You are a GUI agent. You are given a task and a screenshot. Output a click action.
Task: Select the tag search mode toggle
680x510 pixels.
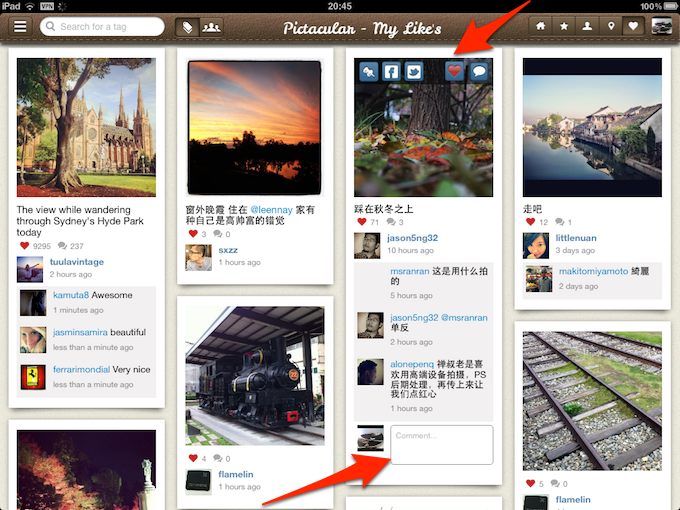coord(187,27)
